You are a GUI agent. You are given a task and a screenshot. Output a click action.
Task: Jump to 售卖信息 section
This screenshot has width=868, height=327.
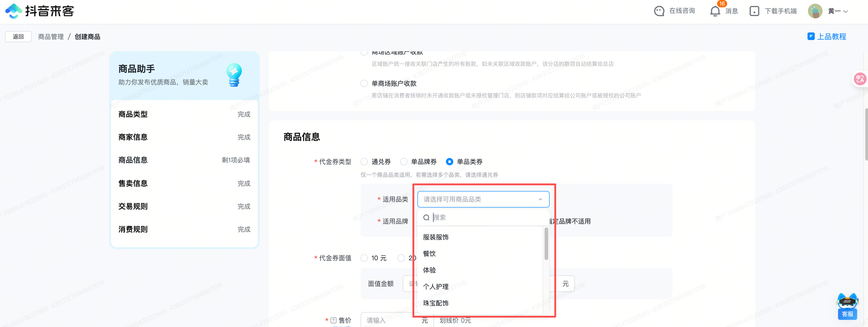[x=133, y=183]
